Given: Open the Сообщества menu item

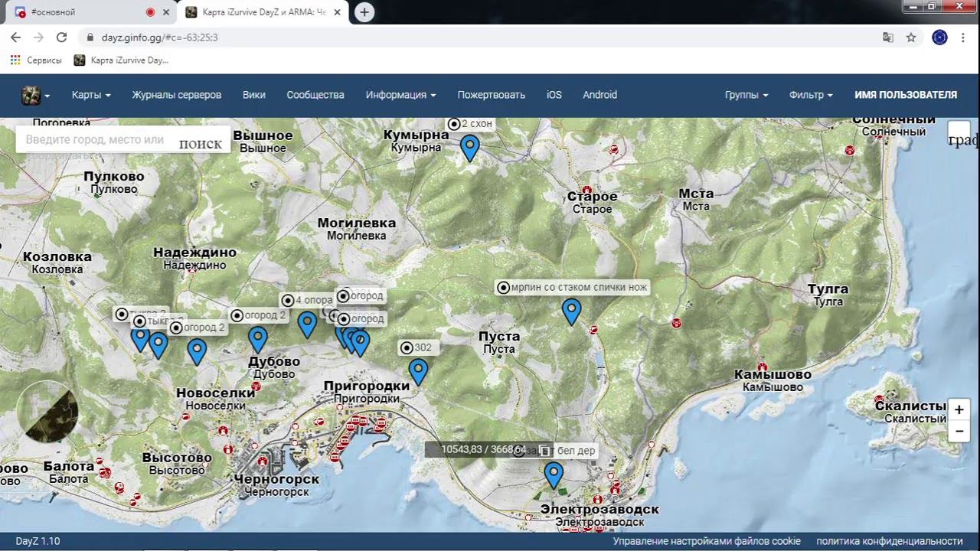Looking at the screenshot, I should click(x=315, y=95).
